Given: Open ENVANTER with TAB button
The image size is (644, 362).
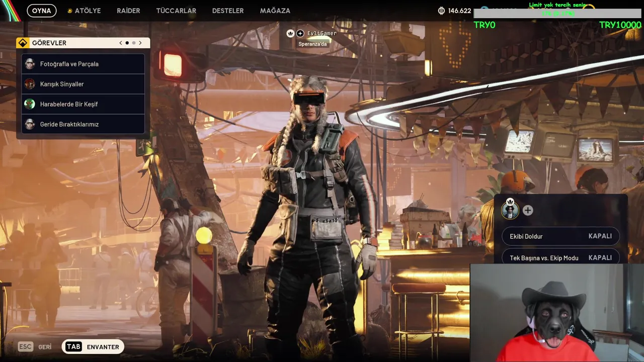Looking at the screenshot, I should pyautogui.click(x=93, y=347).
